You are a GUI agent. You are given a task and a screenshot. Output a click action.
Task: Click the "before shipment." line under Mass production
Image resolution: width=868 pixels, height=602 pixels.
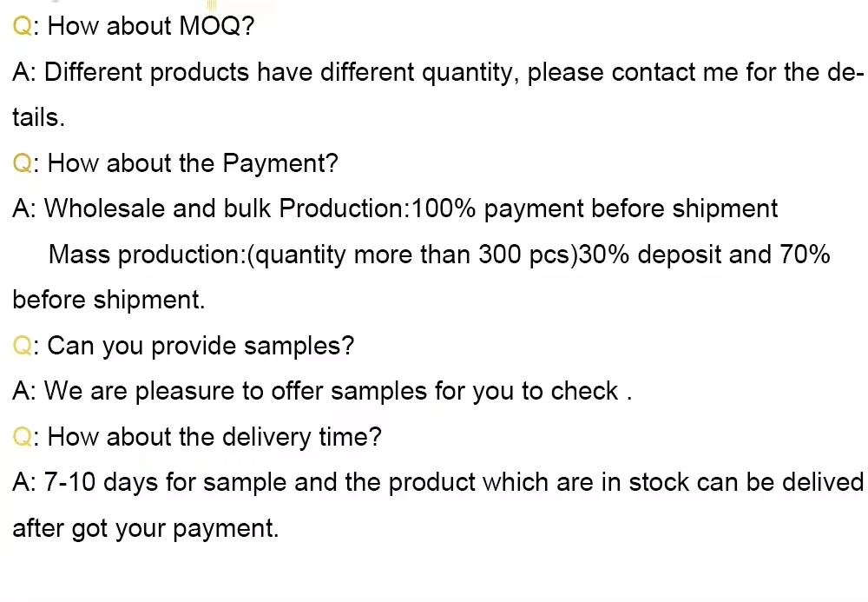[109, 301]
